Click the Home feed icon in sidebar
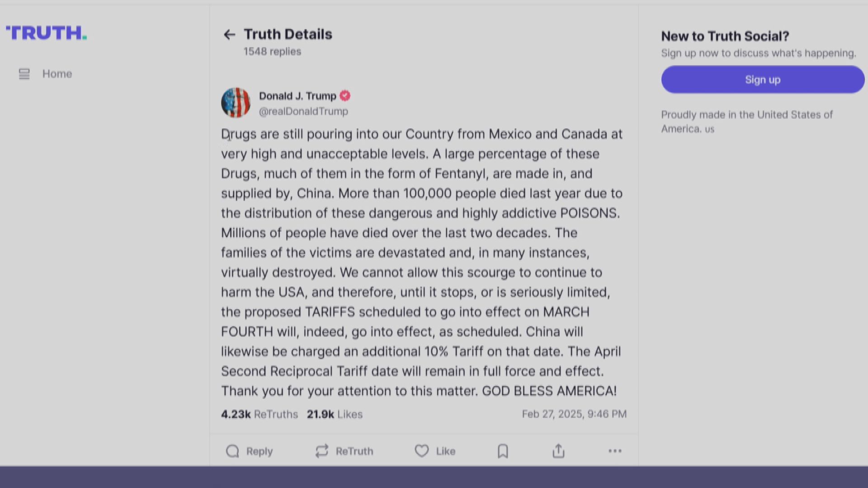 24,74
